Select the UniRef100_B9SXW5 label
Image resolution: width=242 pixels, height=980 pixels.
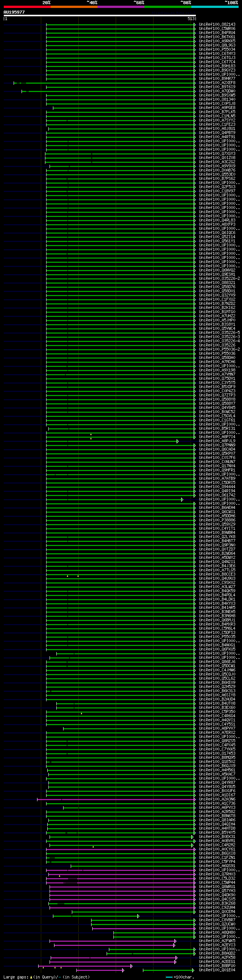pyautogui.click(x=217, y=95)
